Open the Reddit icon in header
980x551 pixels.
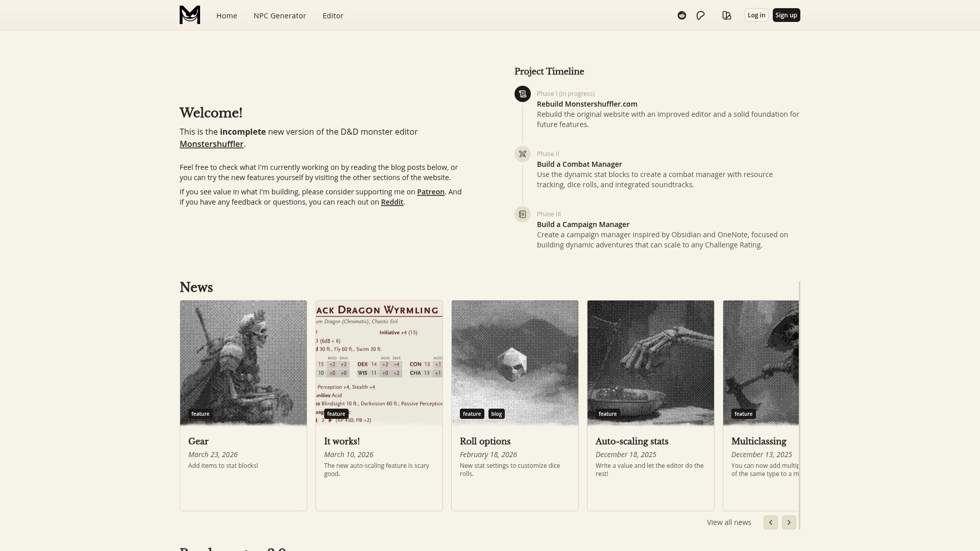[x=682, y=15]
